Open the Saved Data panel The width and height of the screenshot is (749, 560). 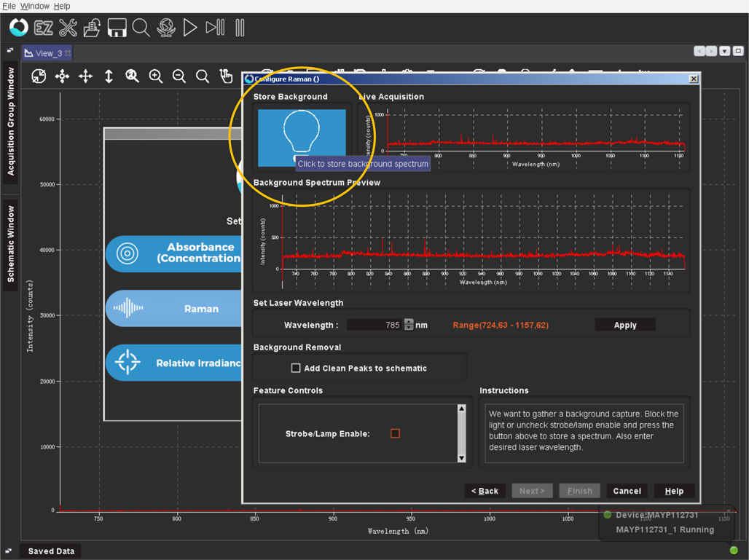click(x=51, y=551)
